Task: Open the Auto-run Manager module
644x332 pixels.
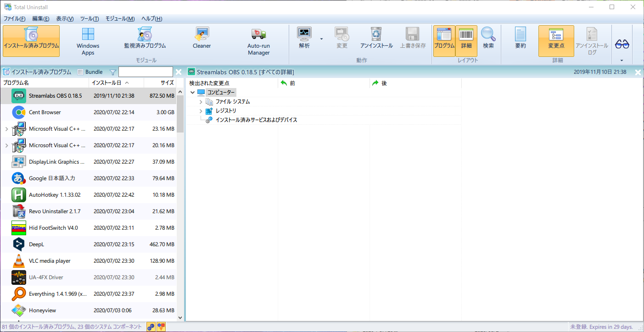Action: click(259, 41)
